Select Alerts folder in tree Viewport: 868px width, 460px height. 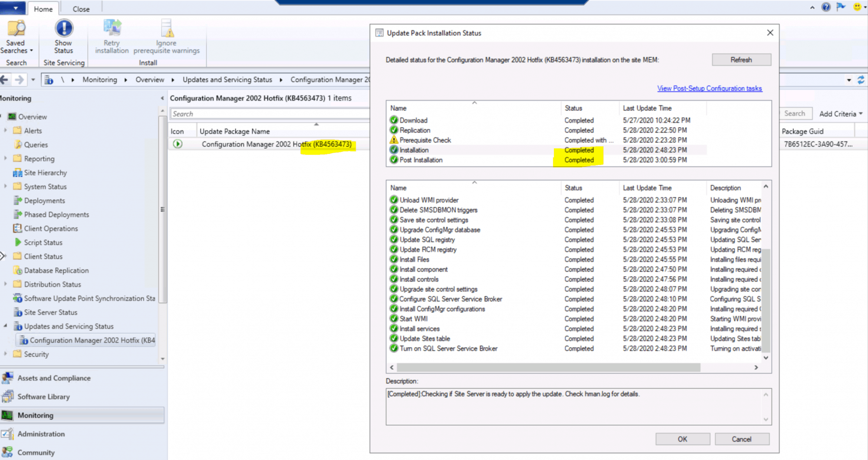coord(33,131)
